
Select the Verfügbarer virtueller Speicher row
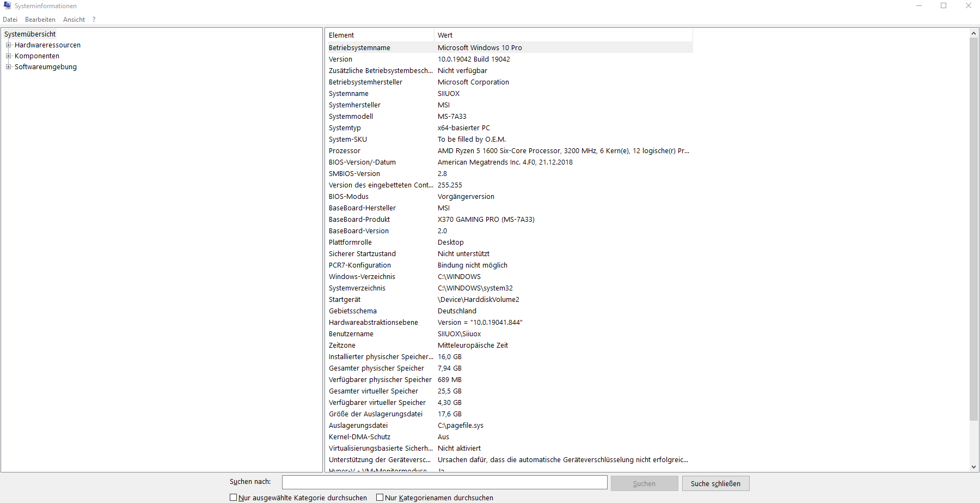click(x=509, y=403)
